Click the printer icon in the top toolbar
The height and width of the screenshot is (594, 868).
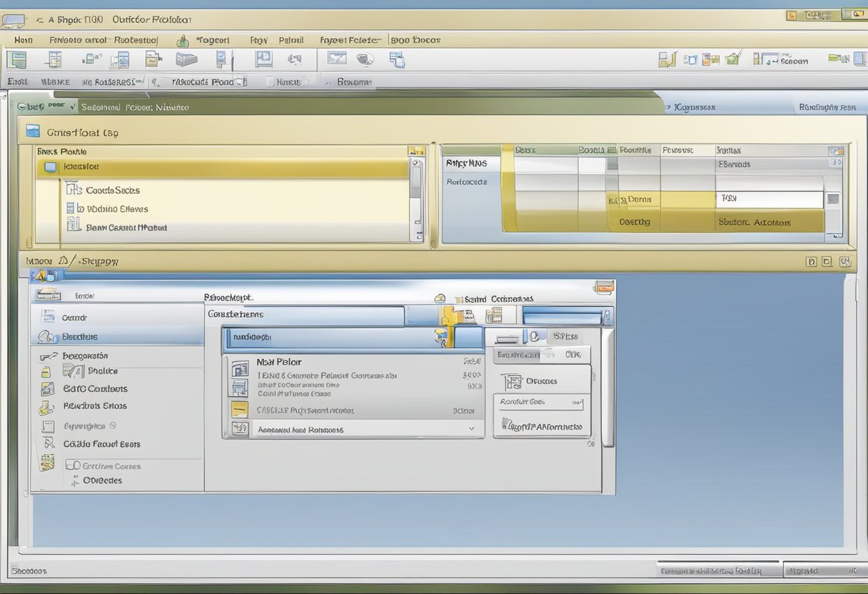coord(186,60)
